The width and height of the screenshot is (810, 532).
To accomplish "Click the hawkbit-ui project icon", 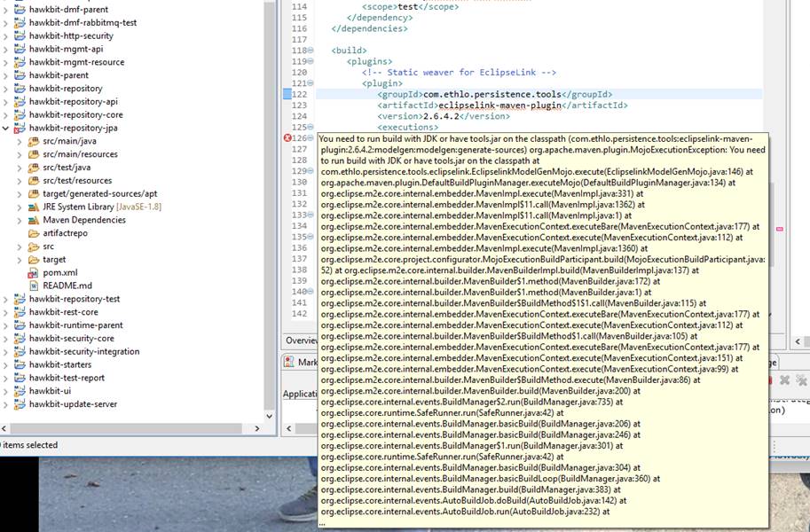I will (20, 391).
